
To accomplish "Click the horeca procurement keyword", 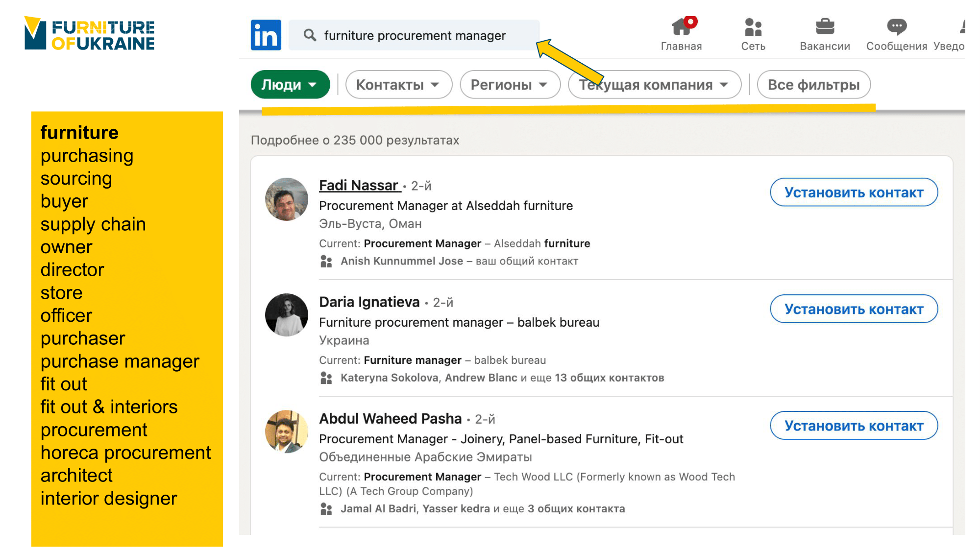I will click(x=125, y=453).
